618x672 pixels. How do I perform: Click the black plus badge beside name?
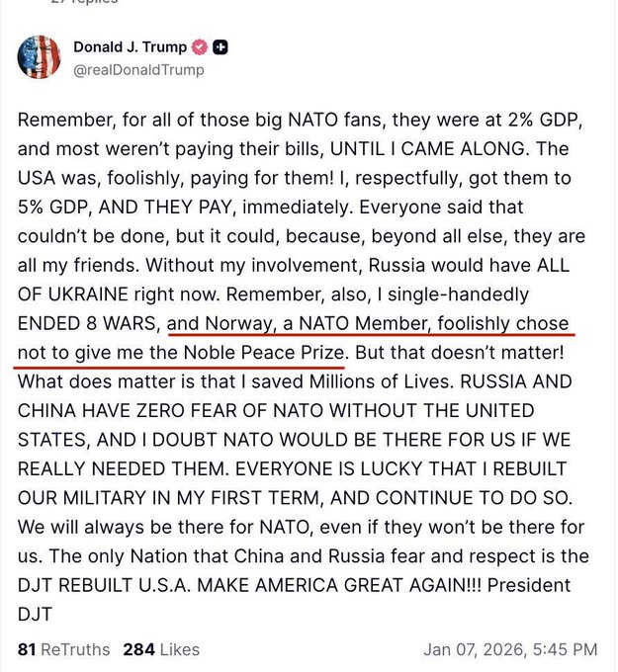point(221,46)
